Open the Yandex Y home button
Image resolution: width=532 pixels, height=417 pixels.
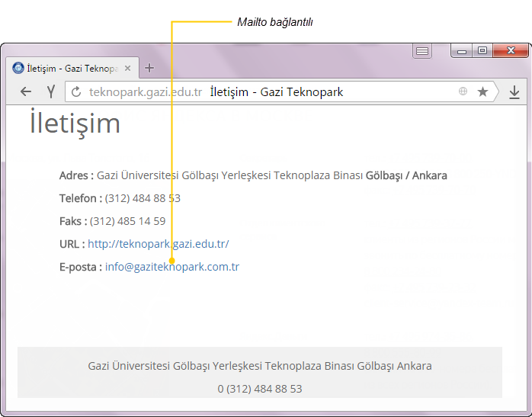pyautogui.click(x=51, y=91)
